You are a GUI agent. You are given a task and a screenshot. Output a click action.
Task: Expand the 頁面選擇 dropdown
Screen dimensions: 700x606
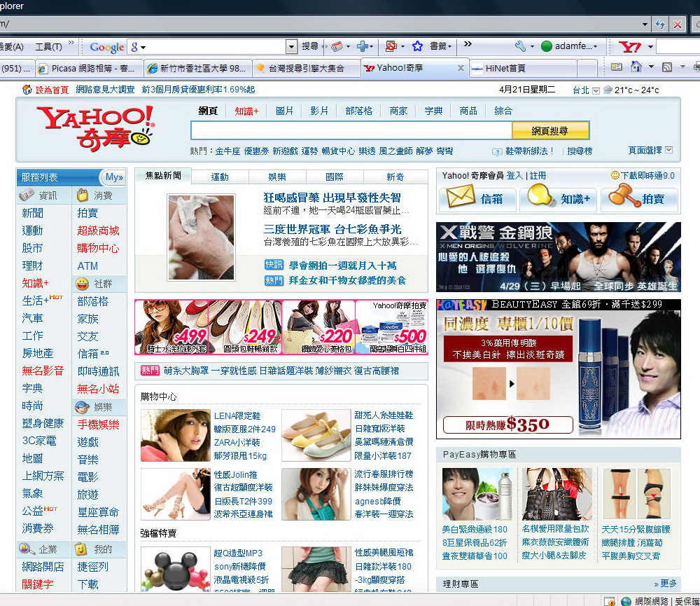tap(668, 150)
